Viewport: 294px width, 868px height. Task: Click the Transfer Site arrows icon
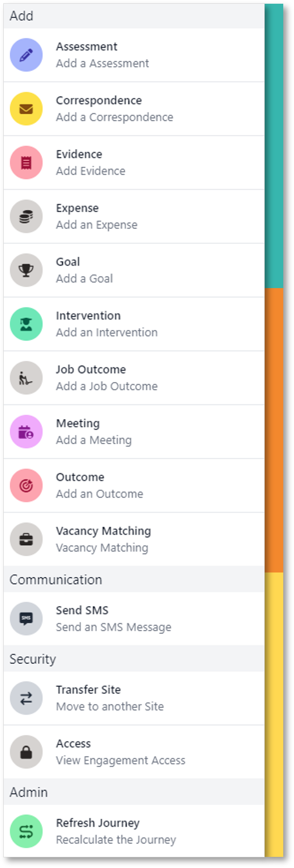point(26,698)
